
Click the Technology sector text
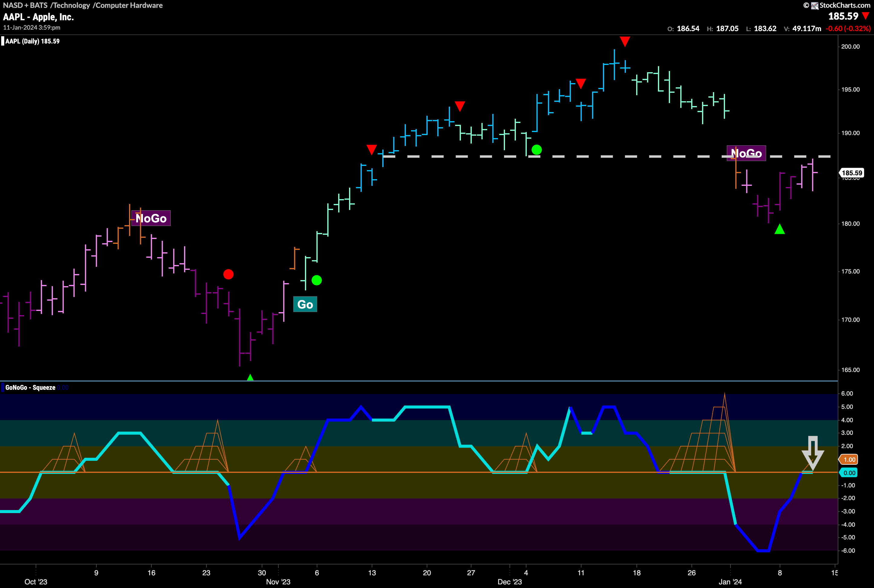point(70,5)
